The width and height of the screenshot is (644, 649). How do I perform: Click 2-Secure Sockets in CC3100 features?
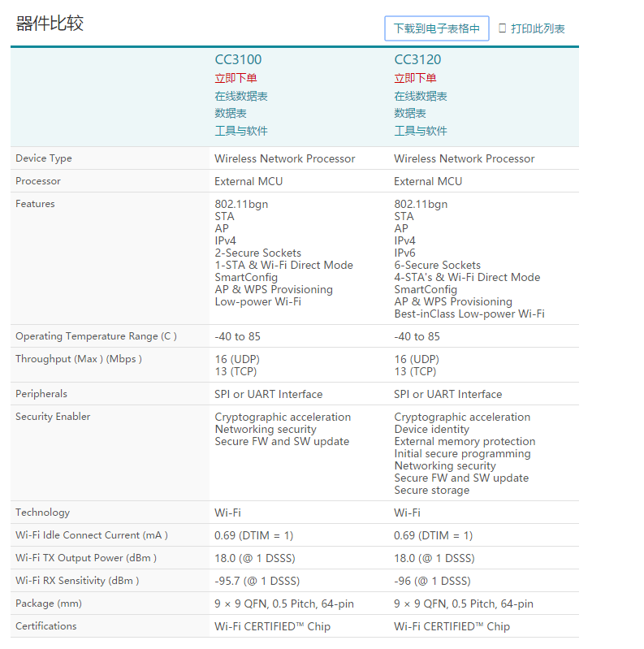pyautogui.click(x=258, y=253)
